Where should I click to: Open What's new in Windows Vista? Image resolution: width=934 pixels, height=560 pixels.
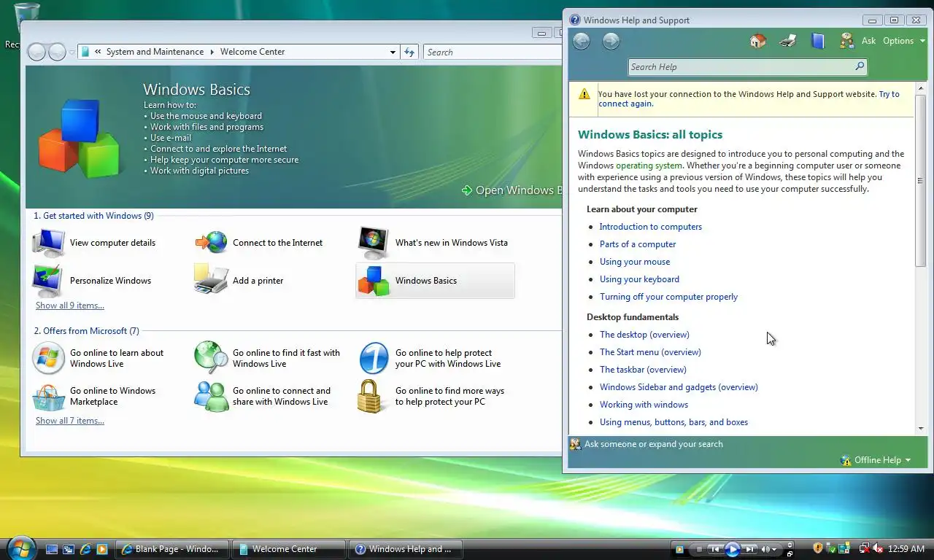tap(433, 242)
